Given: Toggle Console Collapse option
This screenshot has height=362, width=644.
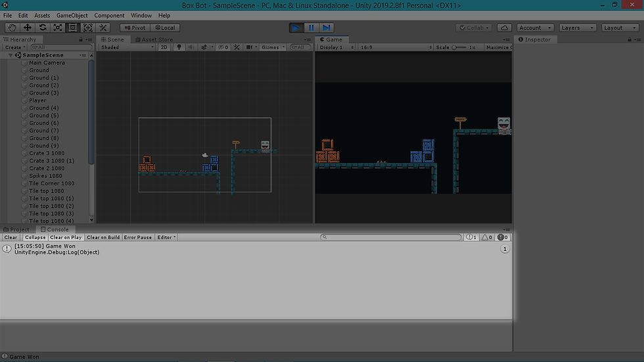Looking at the screenshot, I should 35,237.
